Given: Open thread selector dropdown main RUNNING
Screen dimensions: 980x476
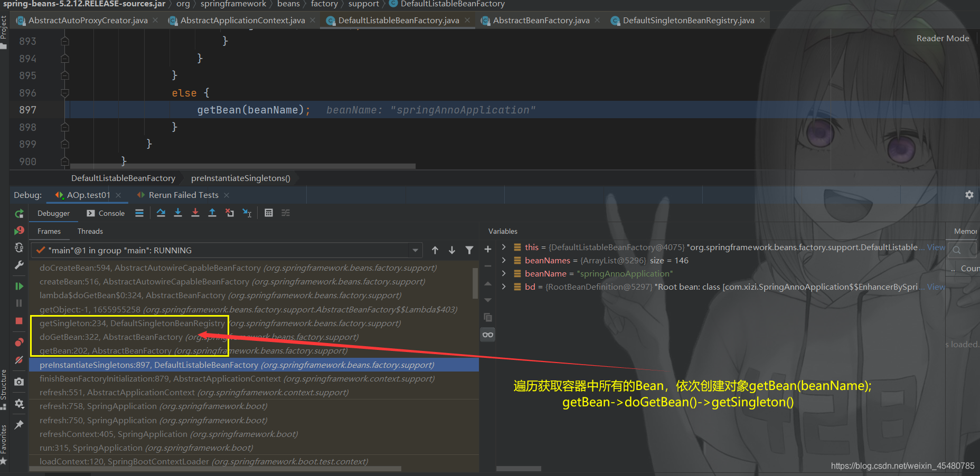Looking at the screenshot, I should pos(228,250).
